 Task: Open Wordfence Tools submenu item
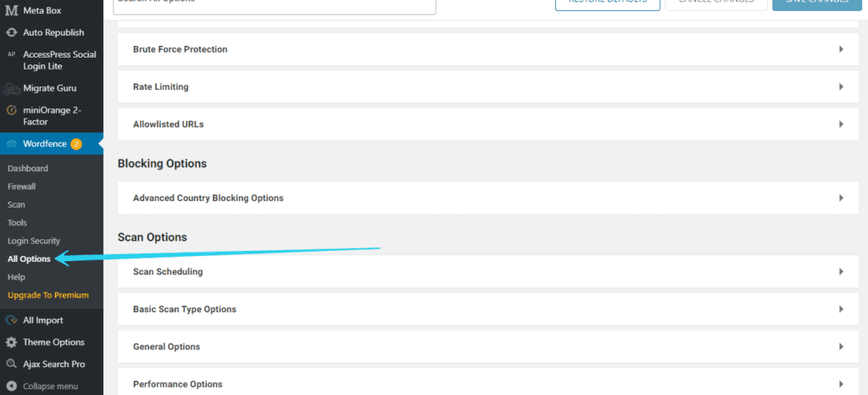17,222
